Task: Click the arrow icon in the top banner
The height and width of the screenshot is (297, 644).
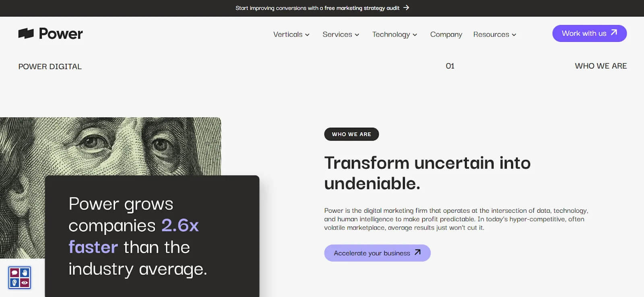Action: (x=406, y=8)
